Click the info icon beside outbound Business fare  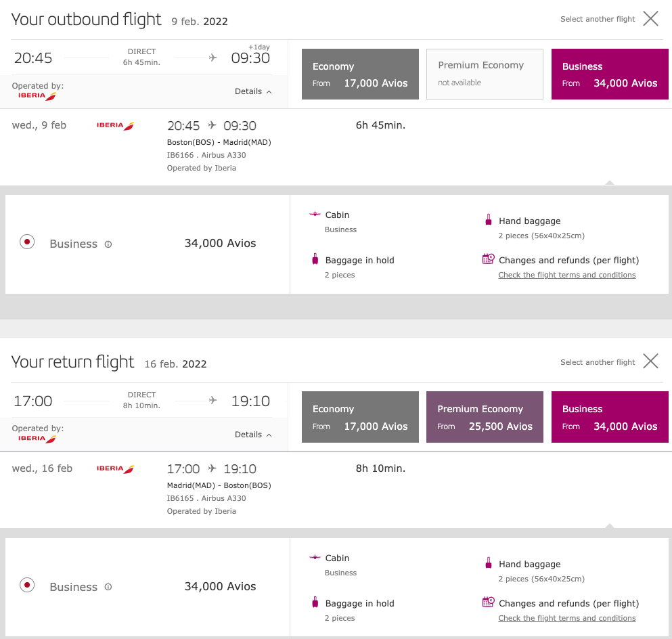[108, 244]
